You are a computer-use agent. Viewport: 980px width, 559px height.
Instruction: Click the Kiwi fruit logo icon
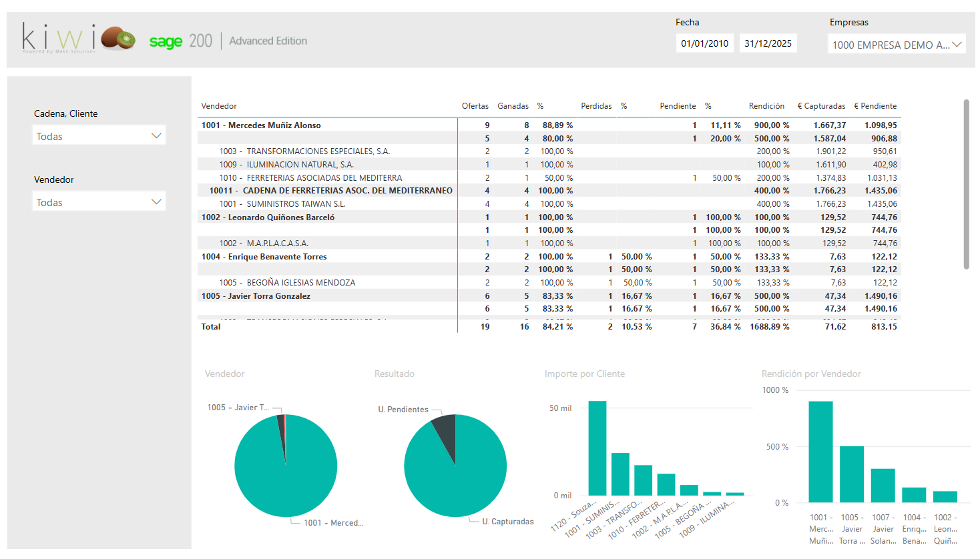click(x=118, y=38)
